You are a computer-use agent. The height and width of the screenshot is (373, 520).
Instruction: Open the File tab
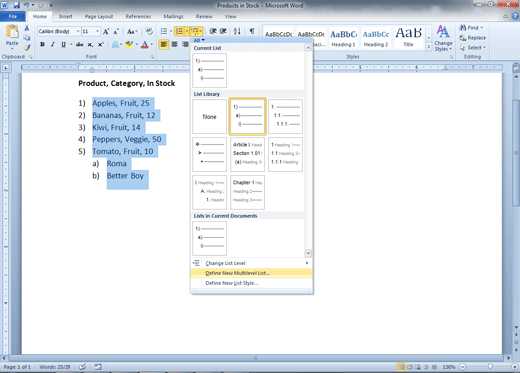[x=13, y=16]
